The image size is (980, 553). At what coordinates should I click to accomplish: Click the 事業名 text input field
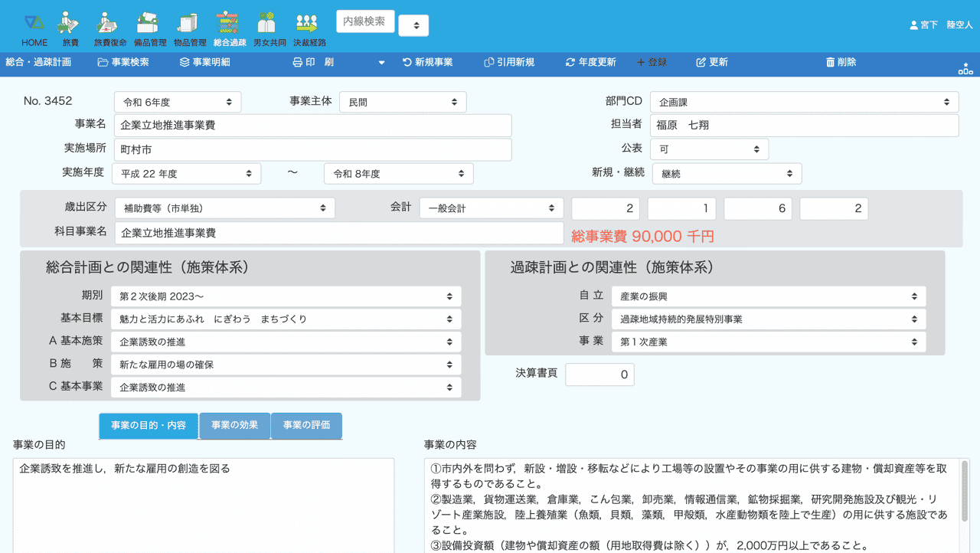(312, 125)
